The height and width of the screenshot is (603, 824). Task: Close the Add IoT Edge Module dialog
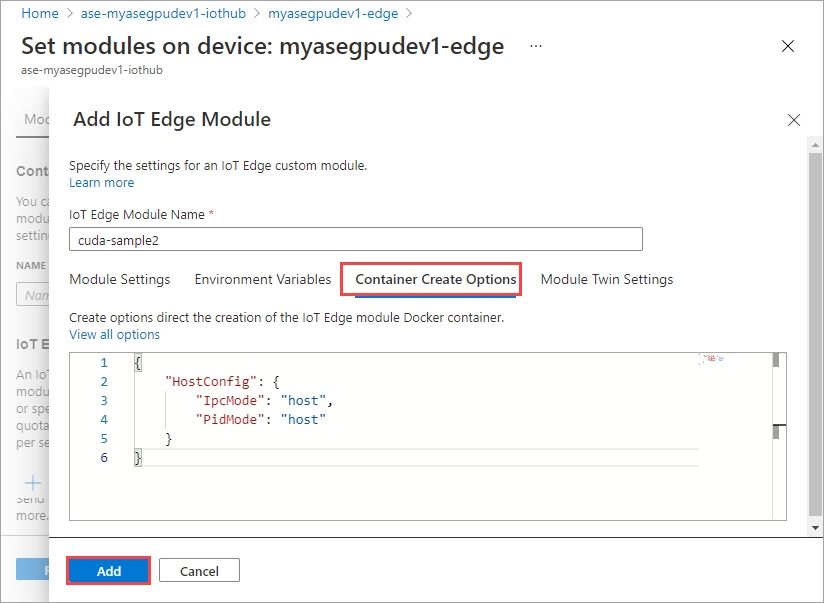pyautogui.click(x=794, y=119)
